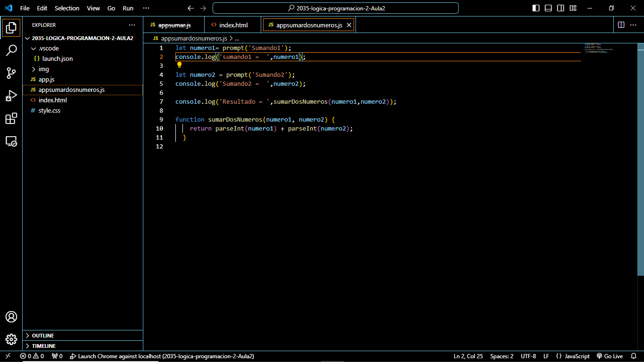644x362 pixels.
Task: Open the View menu
Action: click(93, 8)
